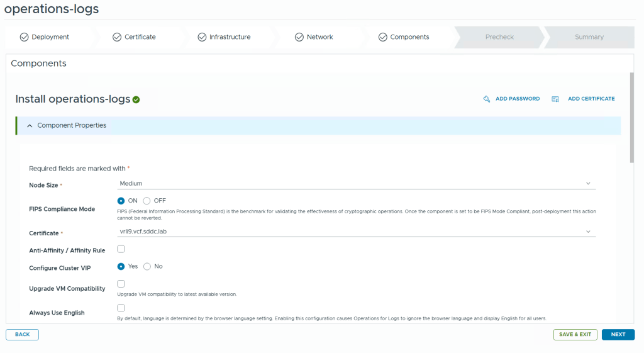Viewport: 644px width, 353px height.
Task: Click the Components step checkmark icon
Action: pyautogui.click(x=383, y=37)
